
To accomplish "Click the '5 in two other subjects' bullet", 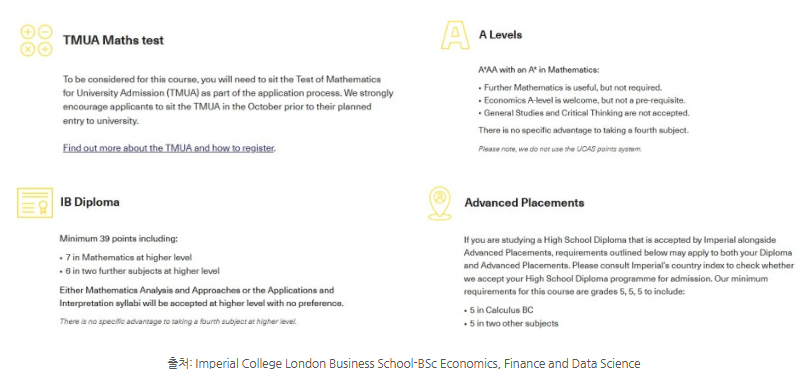I will [x=511, y=324].
